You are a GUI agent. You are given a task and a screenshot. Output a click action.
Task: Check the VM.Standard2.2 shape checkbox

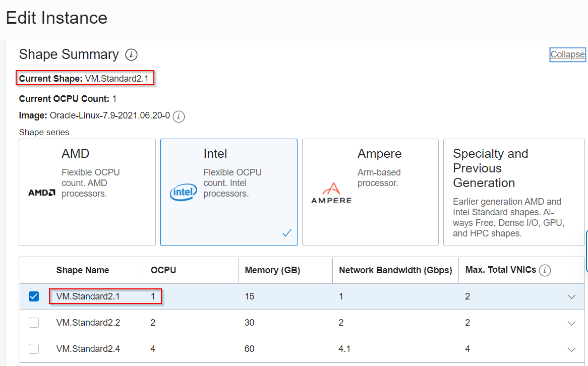(x=34, y=323)
